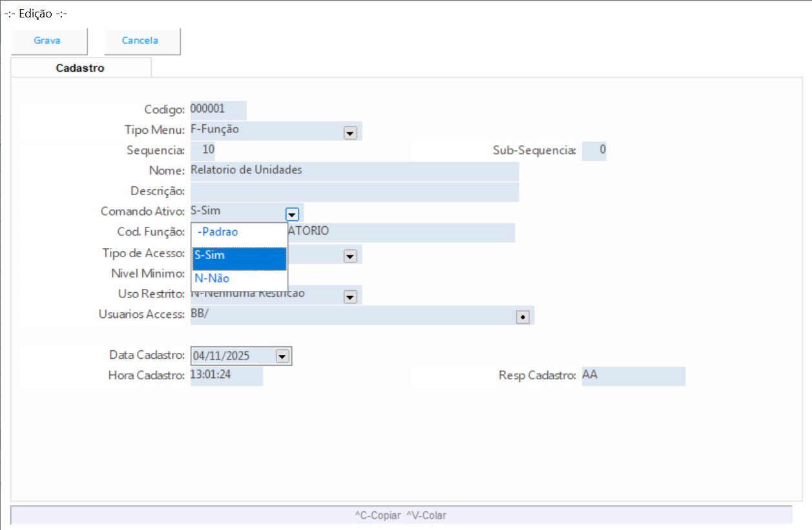Edit the Nome field Relatorio de Unidades
Viewport: 812px width, 530px height.
(x=354, y=171)
